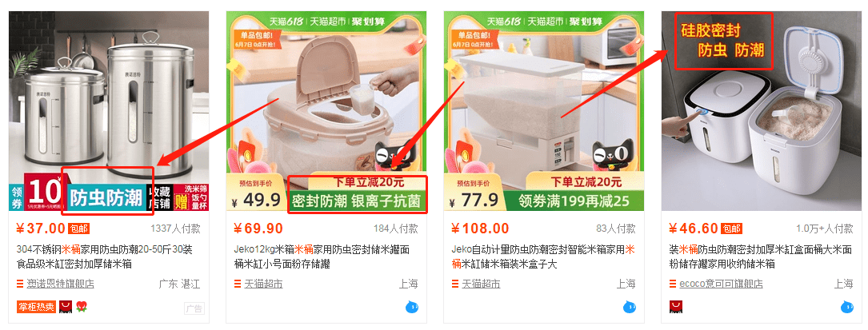Click the Tmall badge icon beside 掌柜热卖
Image resolution: width=868 pixels, height=330 pixels.
click(x=65, y=306)
